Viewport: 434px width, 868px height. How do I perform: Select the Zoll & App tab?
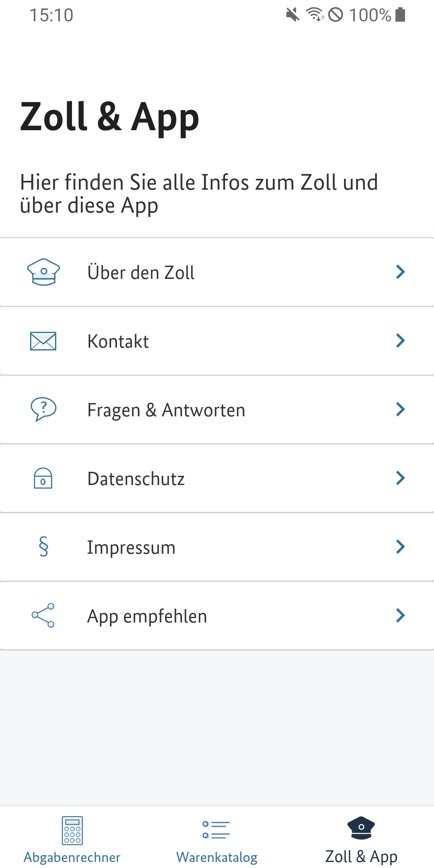click(361, 840)
